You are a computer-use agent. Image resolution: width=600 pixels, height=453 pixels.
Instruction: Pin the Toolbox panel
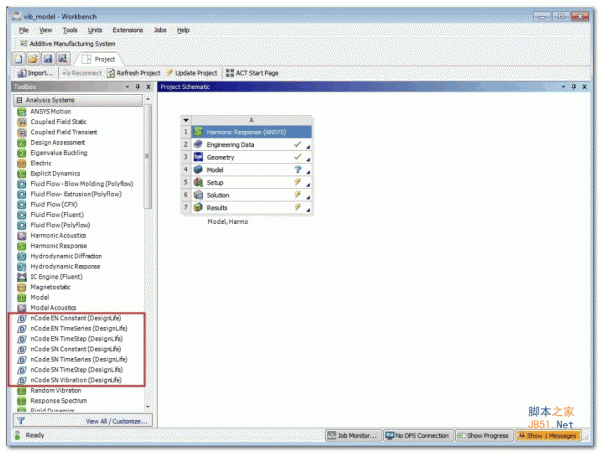(137, 87)
